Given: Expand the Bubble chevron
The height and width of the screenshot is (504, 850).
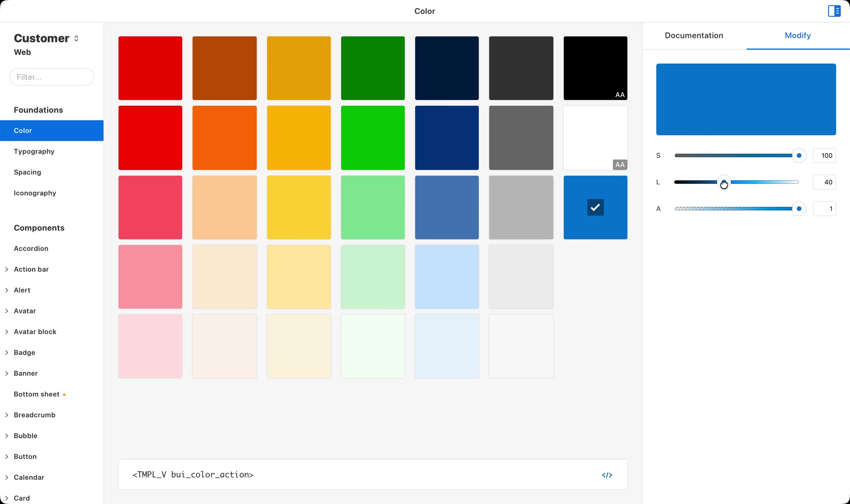Looking at the screenshot, I should point(7,436).
